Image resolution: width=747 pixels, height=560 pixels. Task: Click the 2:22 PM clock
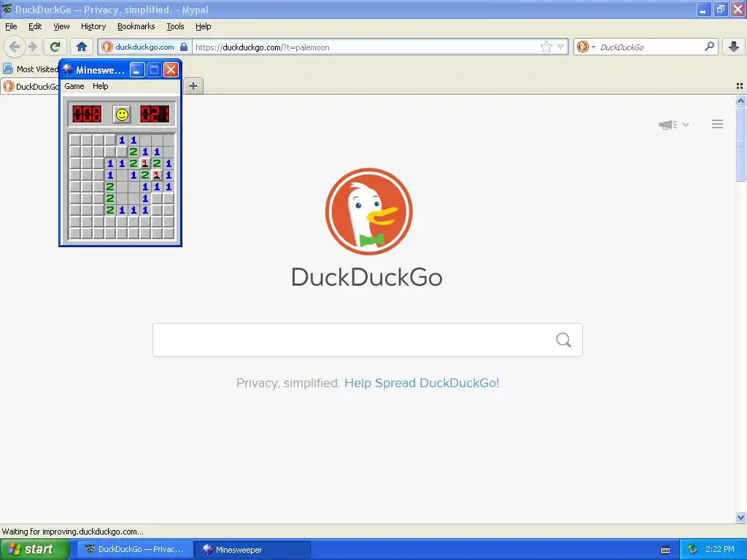[x=720, y=550]
